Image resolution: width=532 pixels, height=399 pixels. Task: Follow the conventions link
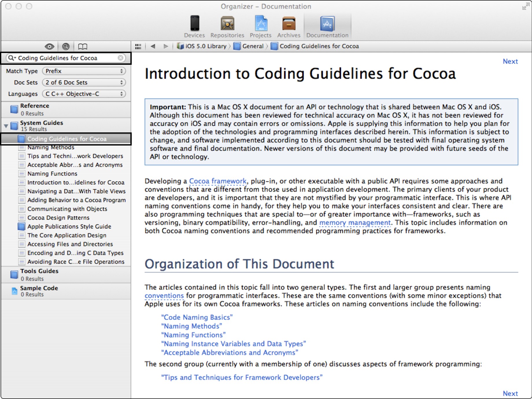coord(164,296)
